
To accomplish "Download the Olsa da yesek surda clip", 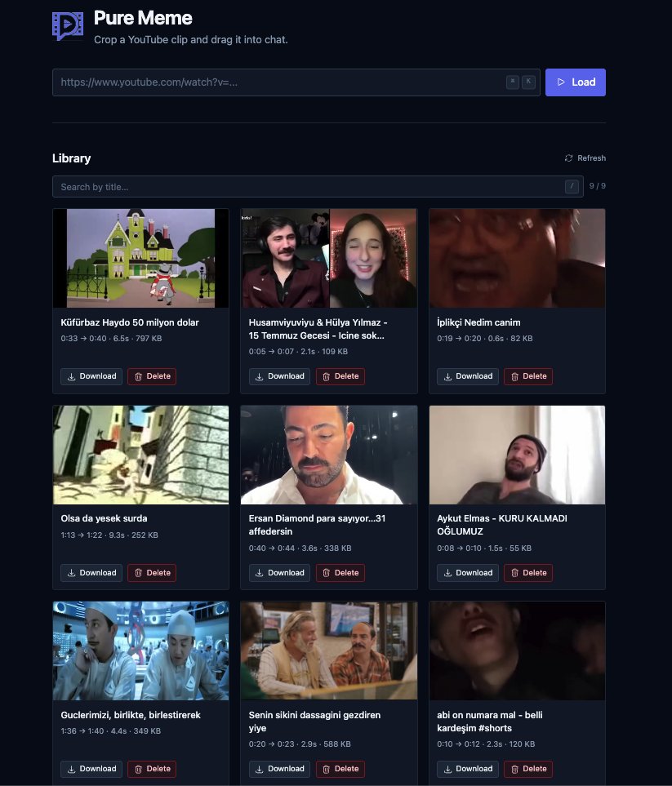I will pyautogui.click(x=91, y=573).
